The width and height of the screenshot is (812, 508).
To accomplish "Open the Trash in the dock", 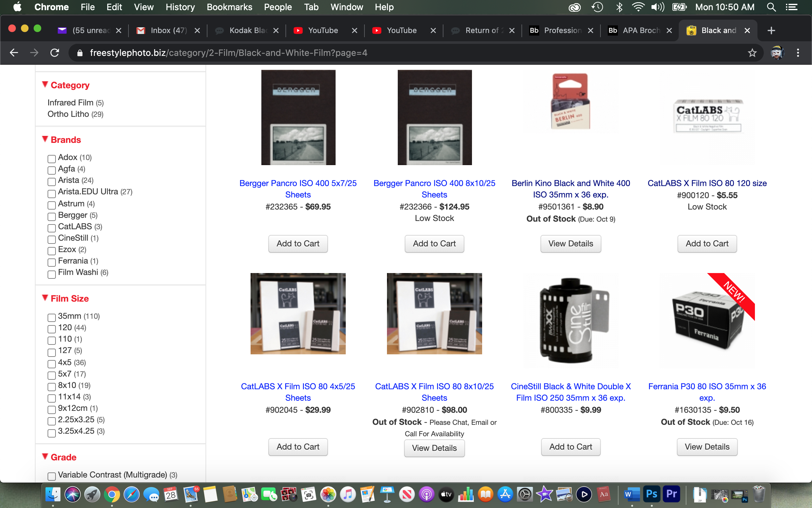I will pyautogui.click(x=759, y=494).
